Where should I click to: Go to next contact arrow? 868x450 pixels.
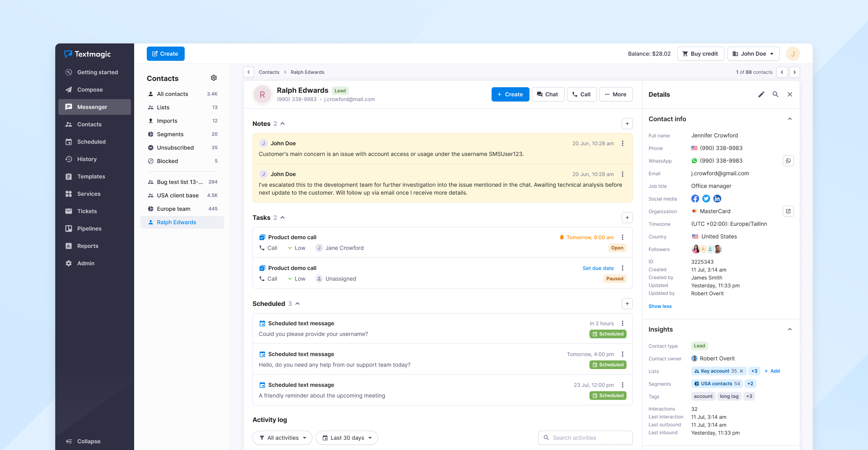coord(795,72)
